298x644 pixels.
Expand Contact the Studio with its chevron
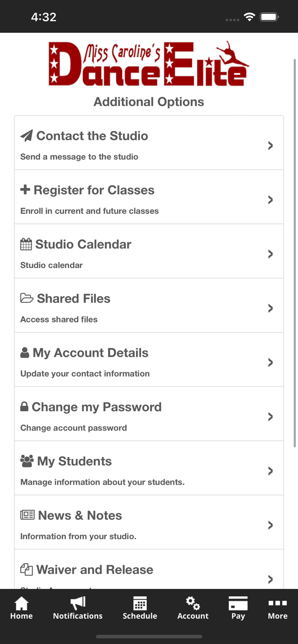[x=270, y=146]
